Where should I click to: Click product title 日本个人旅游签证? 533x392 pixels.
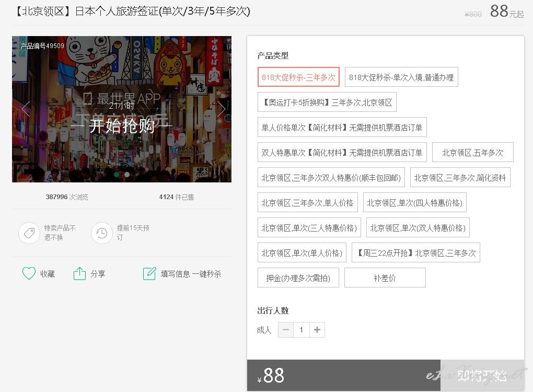click(134, 11)
